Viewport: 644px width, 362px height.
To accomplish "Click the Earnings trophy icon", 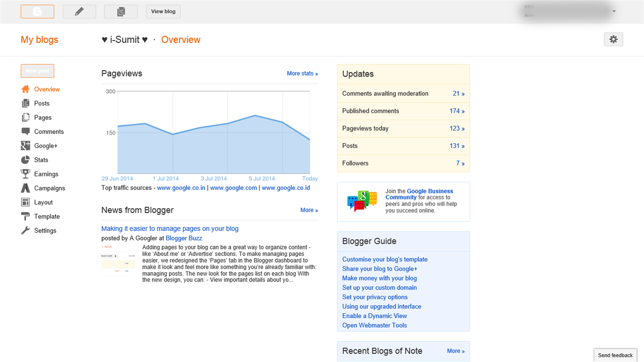I will [x=25, y=174].
